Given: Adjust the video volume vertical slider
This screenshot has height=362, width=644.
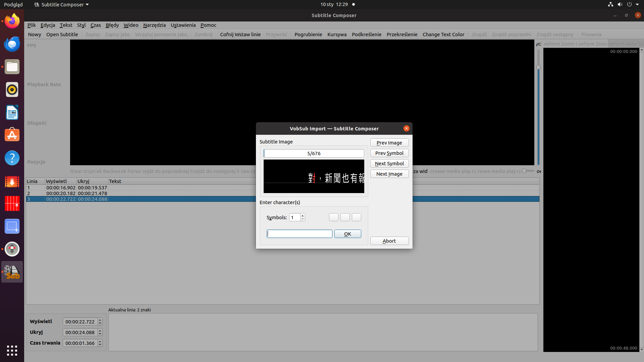Looking at the screenshot, I should [x=538, y=67].
